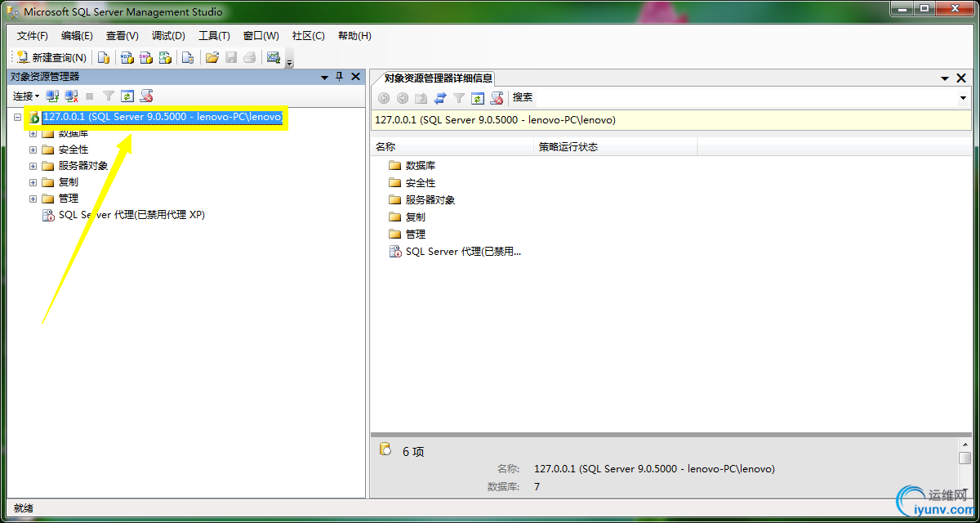Open the details pane active files dropdown arrow
980x523 pixels.
click(x=946, y=78)
